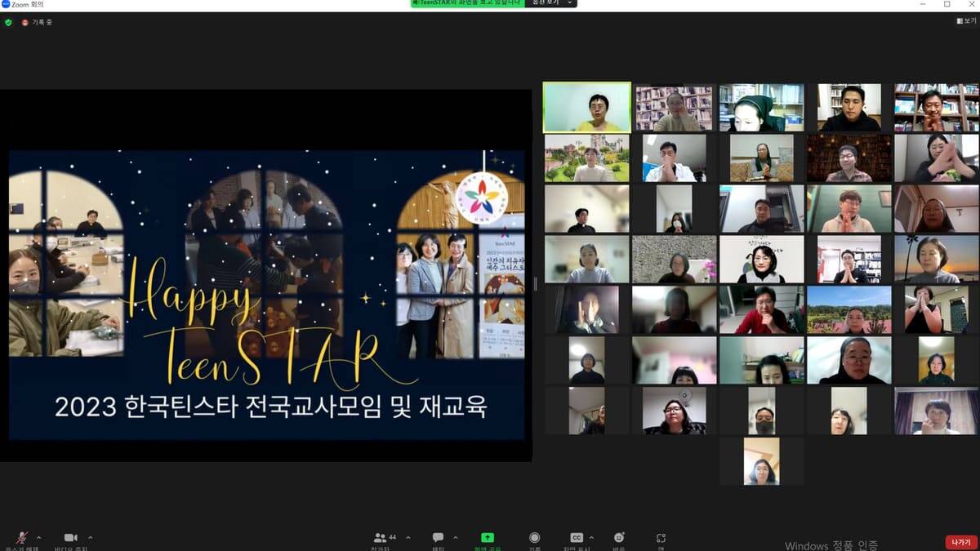Toggle the CC captions icon
Viewport: 980px width, 551px height.
(577, 538)
